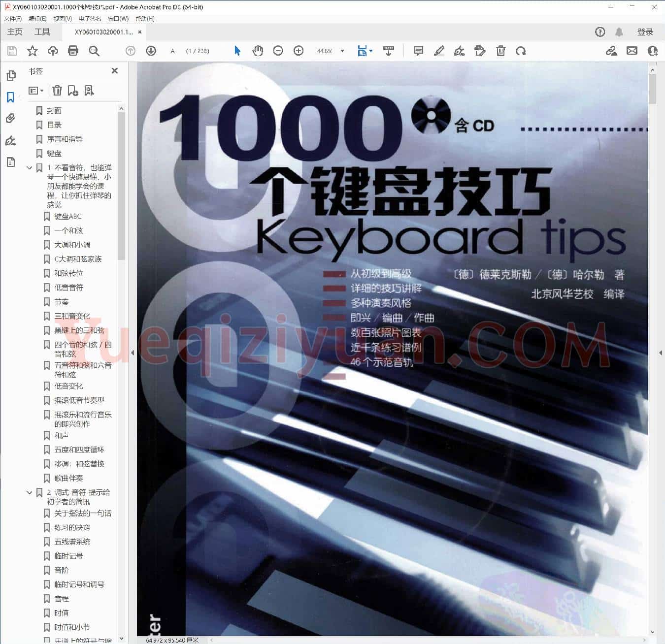
Task: Jump to the 键盘ABC bookmark
Action: (x=68, y=216)
